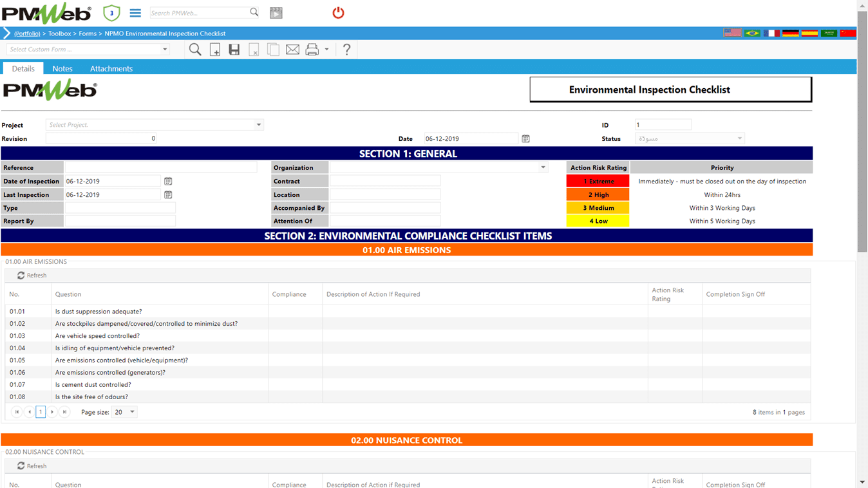The height and width of the screenshot is (488, 868).
Task: Open calendar picker next to Date field
Action: (525, 139)
